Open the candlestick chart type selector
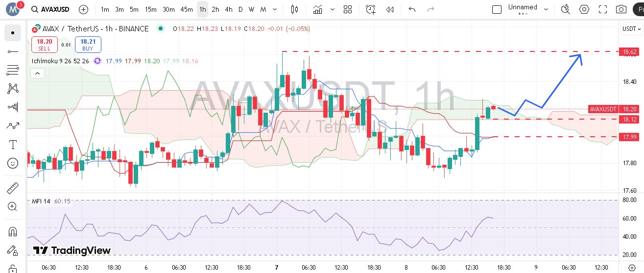This screenshot has width=644, height=273. 294,9
